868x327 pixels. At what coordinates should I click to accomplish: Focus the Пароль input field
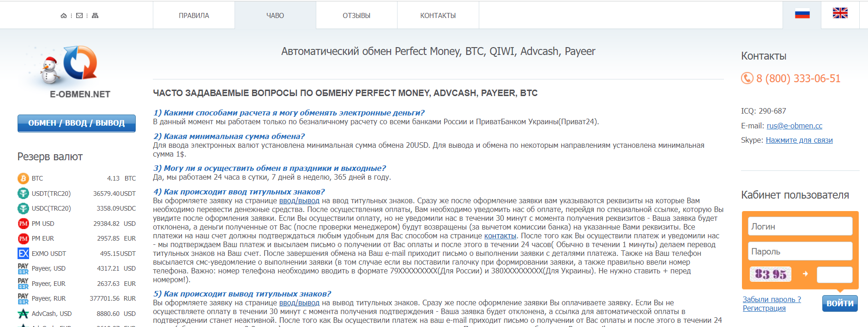click(x=800, y=251)
